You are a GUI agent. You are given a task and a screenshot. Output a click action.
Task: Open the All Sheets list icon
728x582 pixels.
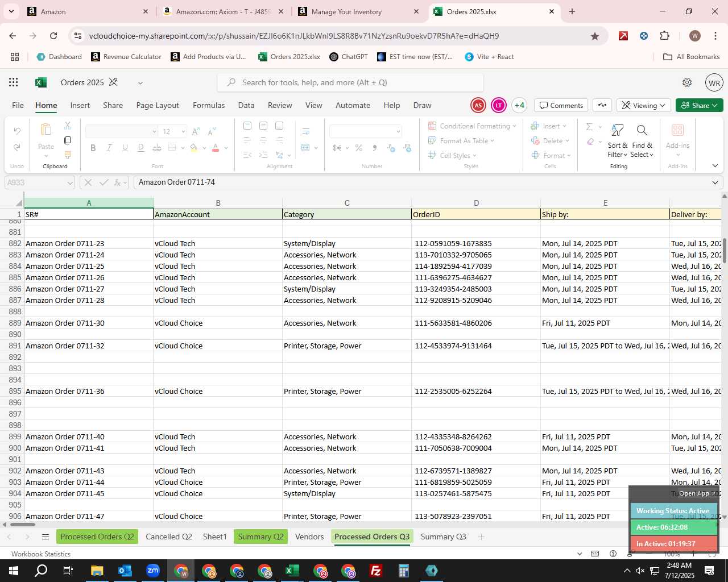coord(45,537)
